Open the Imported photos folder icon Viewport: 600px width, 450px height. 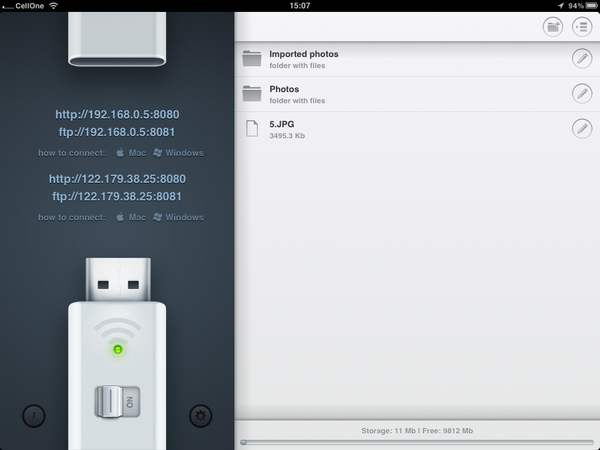[x=252, y=59]
